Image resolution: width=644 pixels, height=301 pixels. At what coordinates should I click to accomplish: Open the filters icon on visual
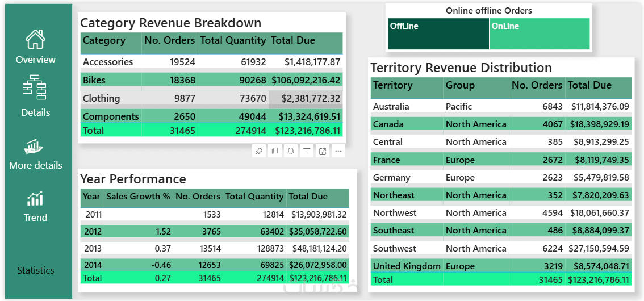[307, 151]
